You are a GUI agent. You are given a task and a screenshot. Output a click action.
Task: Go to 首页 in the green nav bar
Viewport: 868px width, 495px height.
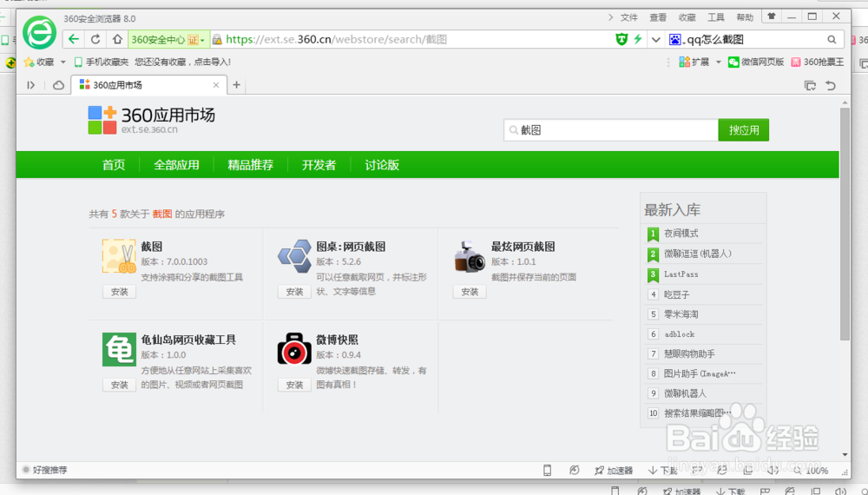[x=114, y=165]
